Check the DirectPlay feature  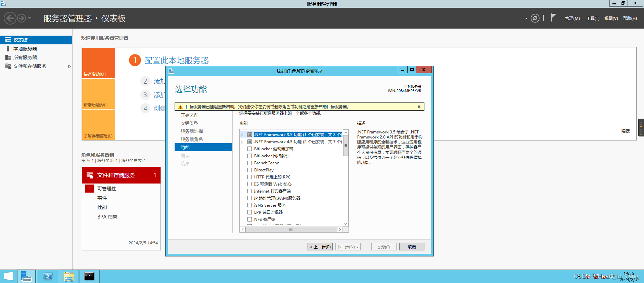point(249,170)
